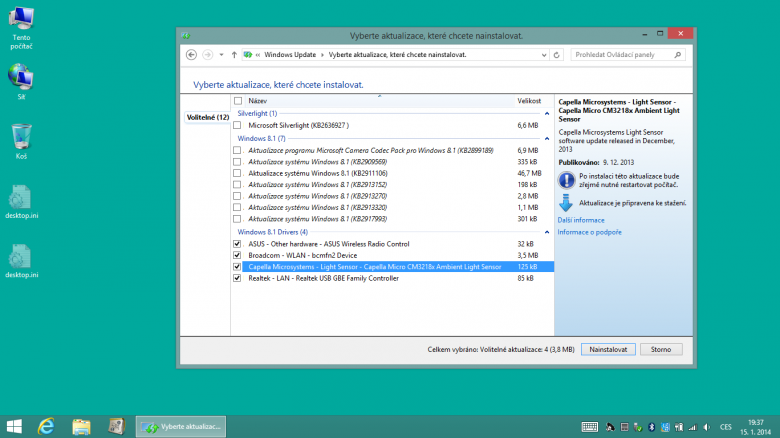Select the Tento počítač desktop icon
This screenshot has width=780, height=438.
coord(21,28)
